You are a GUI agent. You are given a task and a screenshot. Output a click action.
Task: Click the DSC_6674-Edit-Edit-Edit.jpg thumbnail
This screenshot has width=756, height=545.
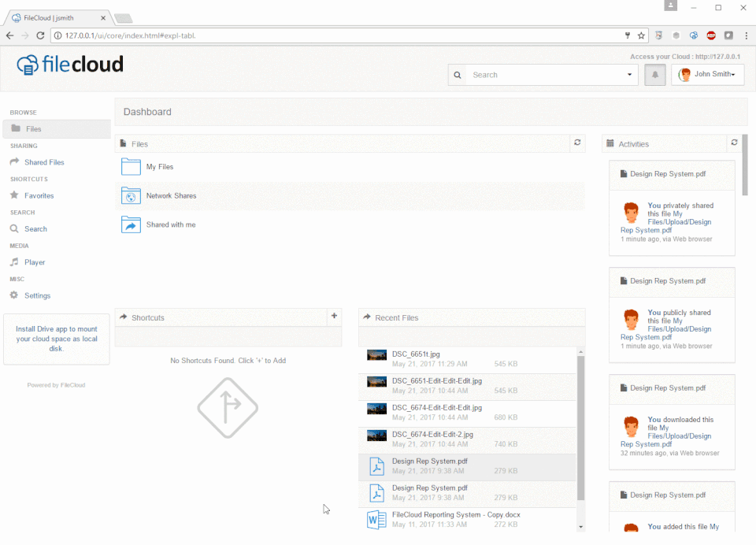(376, 409)
